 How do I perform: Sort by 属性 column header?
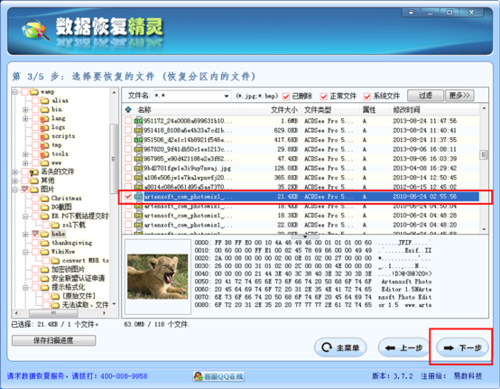click(369, 110)
